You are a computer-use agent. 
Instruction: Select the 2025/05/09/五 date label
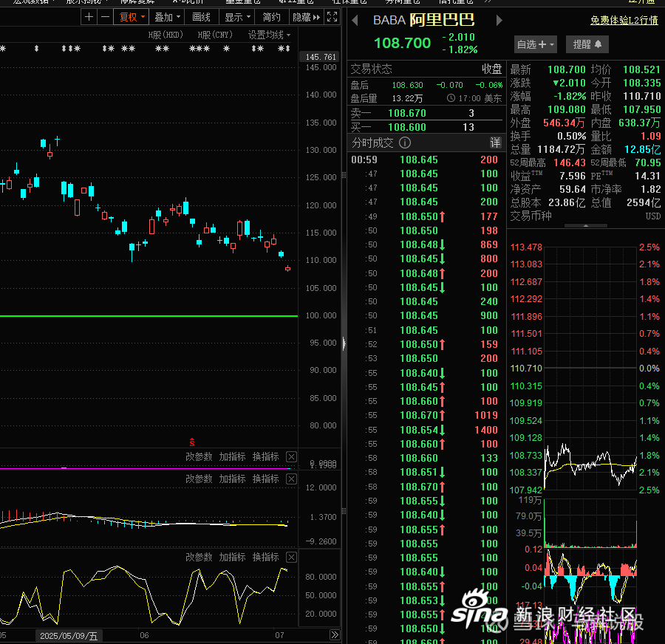tap(69, 636)
